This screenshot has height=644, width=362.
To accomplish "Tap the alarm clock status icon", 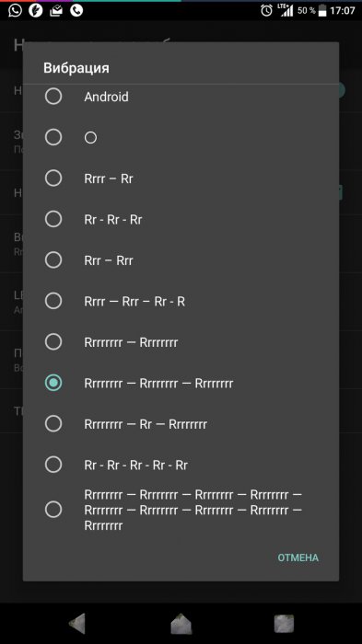I will click(x=266, y=10).
